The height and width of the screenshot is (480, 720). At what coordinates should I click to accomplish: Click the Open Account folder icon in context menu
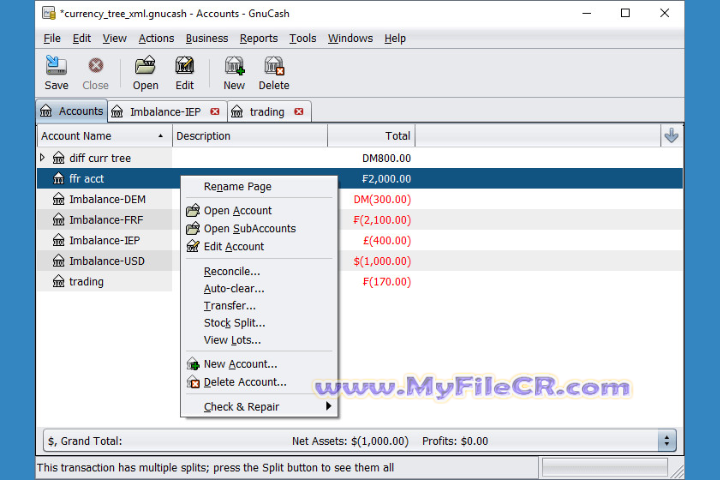tap(193, 210)
